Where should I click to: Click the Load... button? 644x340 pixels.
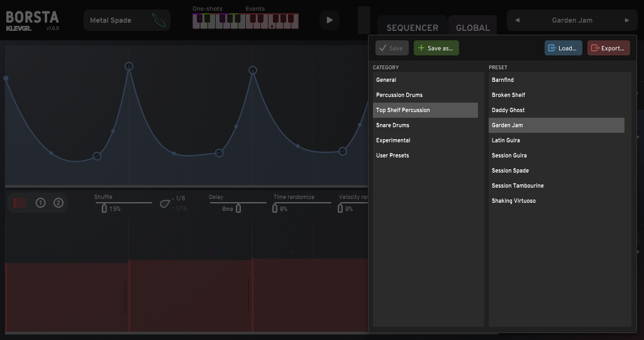563,48
